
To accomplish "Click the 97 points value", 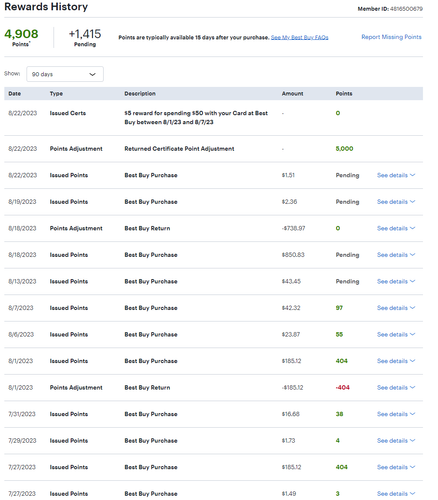I will [x=339, y=308].
